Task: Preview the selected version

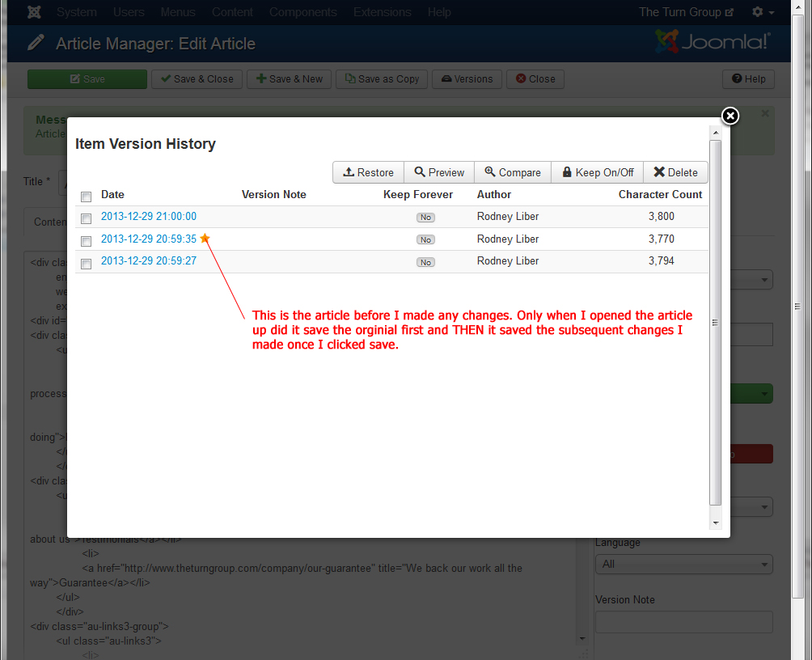Action: pyautogui.click(x=439, y=172)
